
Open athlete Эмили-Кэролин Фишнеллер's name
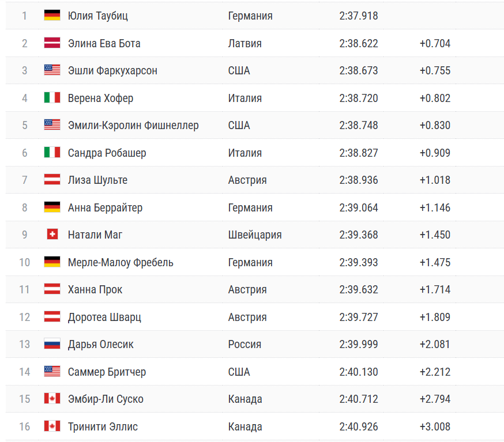click(133, 125)
